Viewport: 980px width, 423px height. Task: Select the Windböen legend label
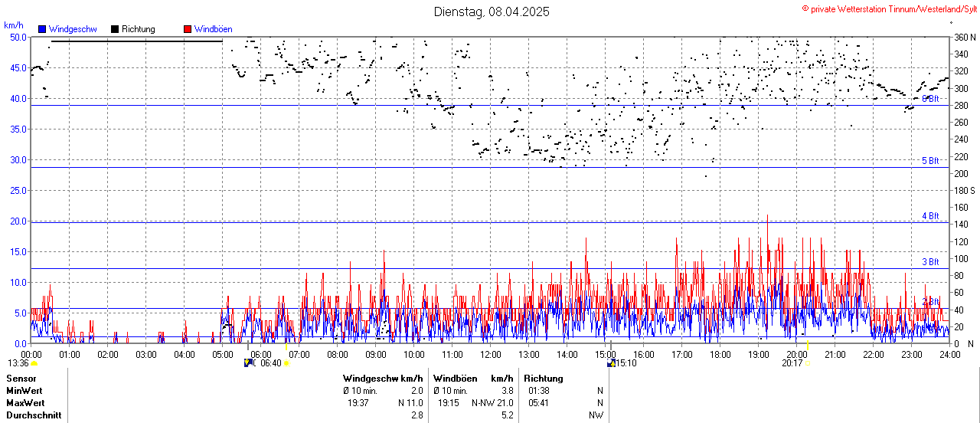point(214,29)
